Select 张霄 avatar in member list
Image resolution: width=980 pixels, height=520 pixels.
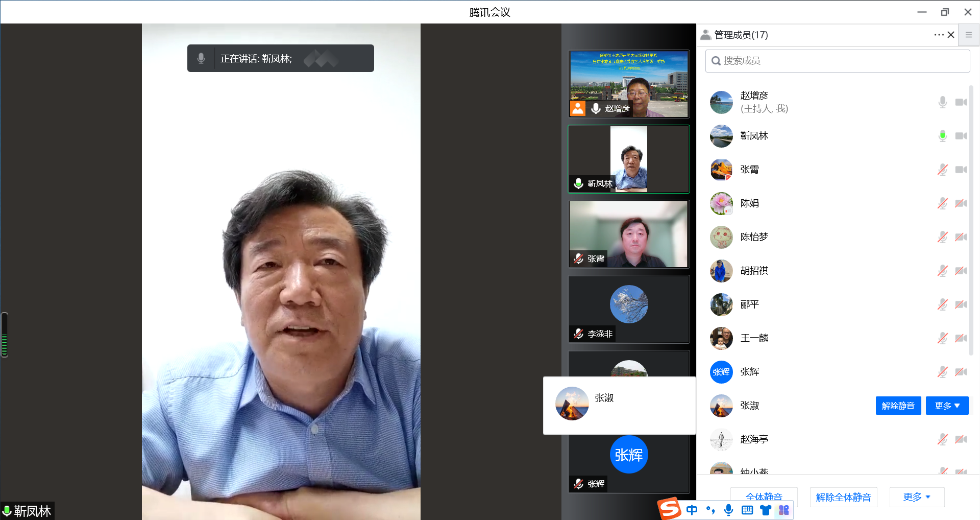pyautogui.click(x=721, y=170)
